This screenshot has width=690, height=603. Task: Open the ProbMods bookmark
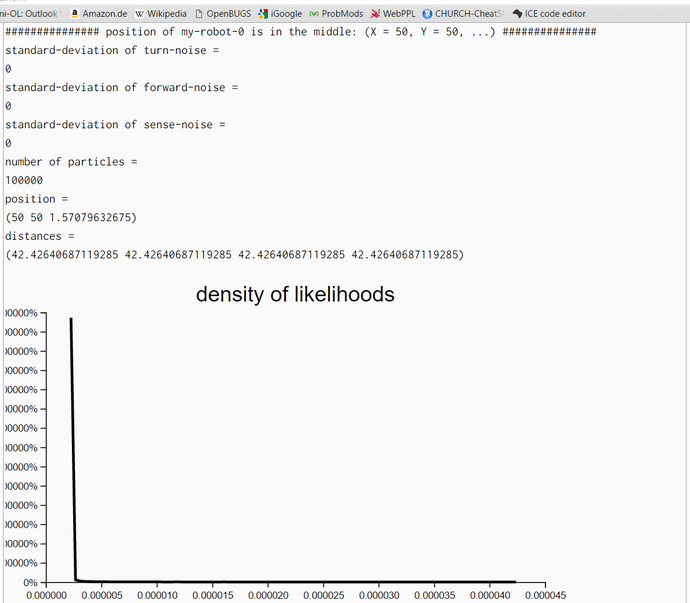(x=337, y=14)
